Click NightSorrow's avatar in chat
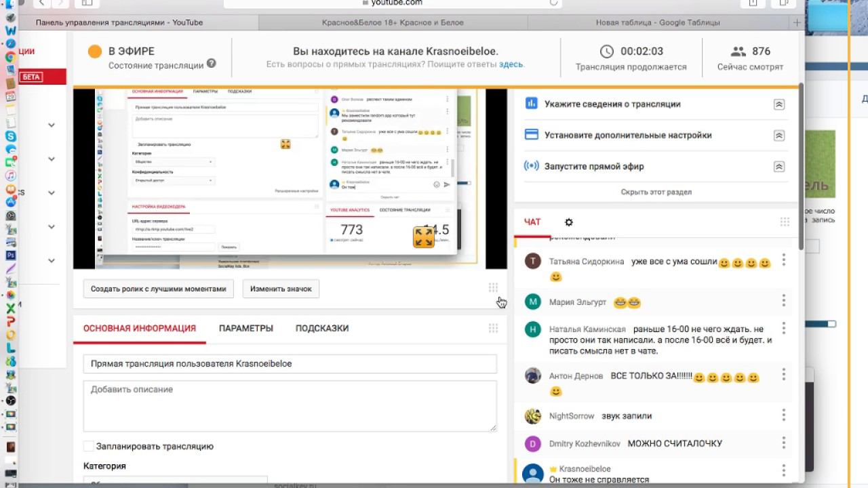868x488 pixels. point(533,416)
